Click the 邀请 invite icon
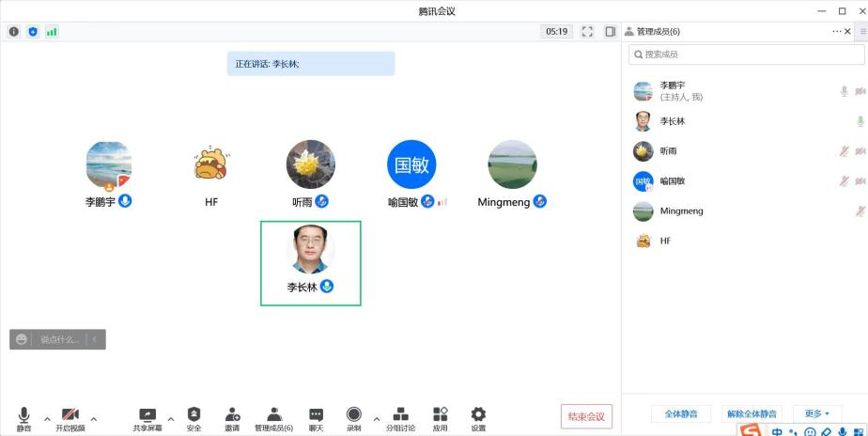 (x=232, y=414)
